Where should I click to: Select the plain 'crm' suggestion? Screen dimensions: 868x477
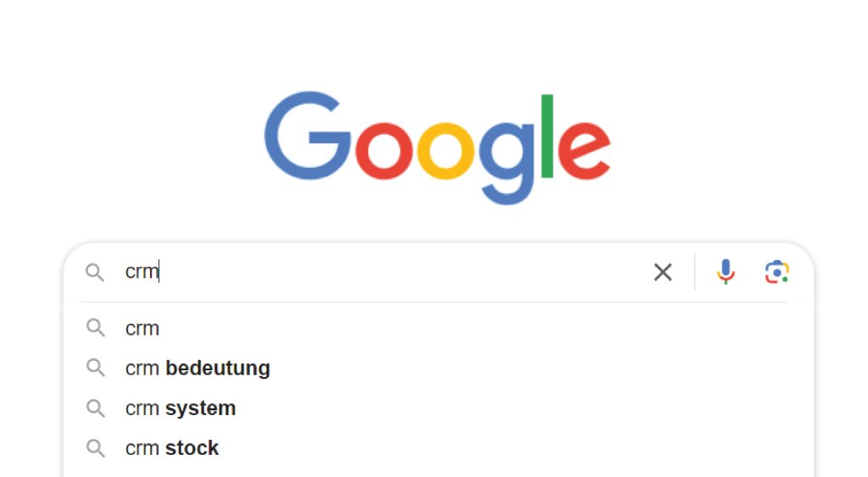[x=438, y=328]
